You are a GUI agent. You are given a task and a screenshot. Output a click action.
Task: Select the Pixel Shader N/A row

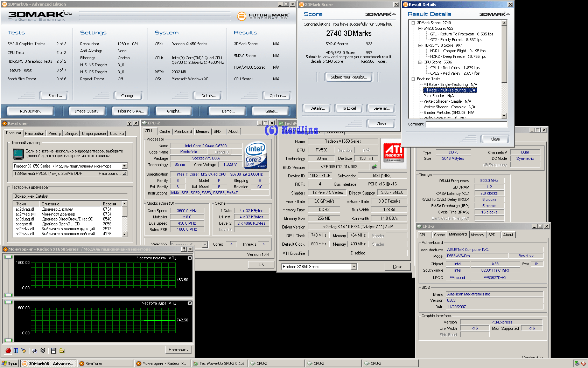coord(439,96)
